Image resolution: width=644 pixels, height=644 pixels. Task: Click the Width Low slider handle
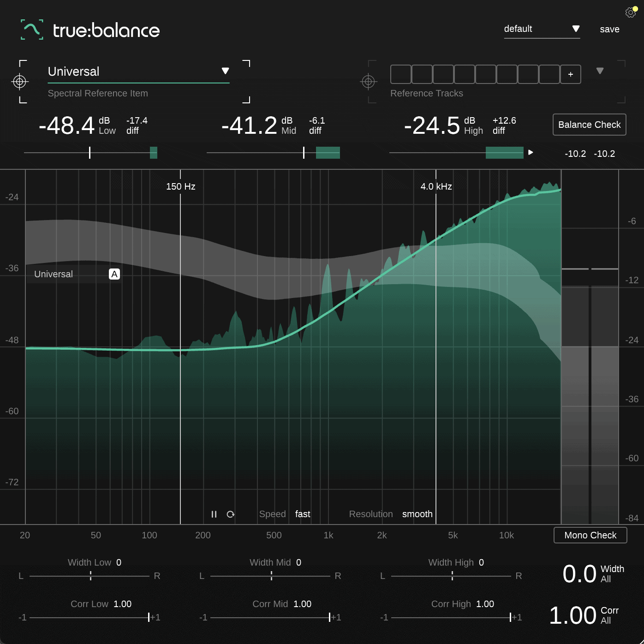90,576
